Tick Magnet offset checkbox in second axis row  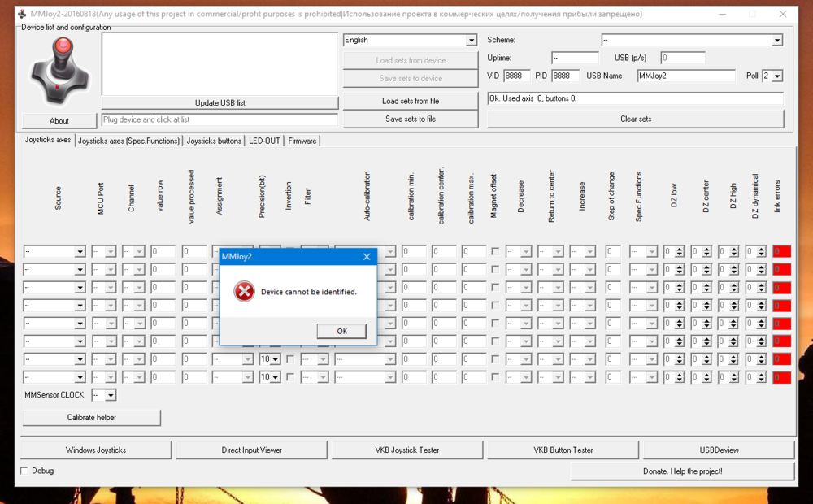click(495, 269)
